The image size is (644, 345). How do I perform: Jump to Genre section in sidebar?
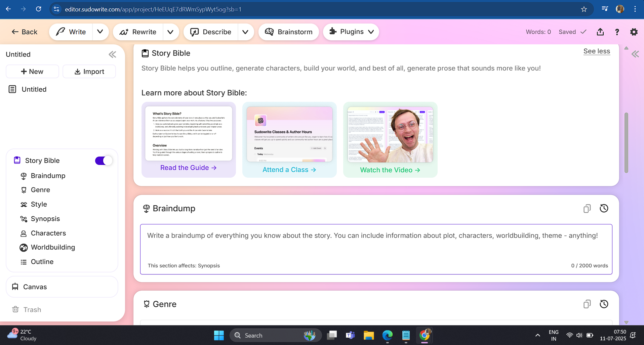pyautogui.click(x=40, y=190)
